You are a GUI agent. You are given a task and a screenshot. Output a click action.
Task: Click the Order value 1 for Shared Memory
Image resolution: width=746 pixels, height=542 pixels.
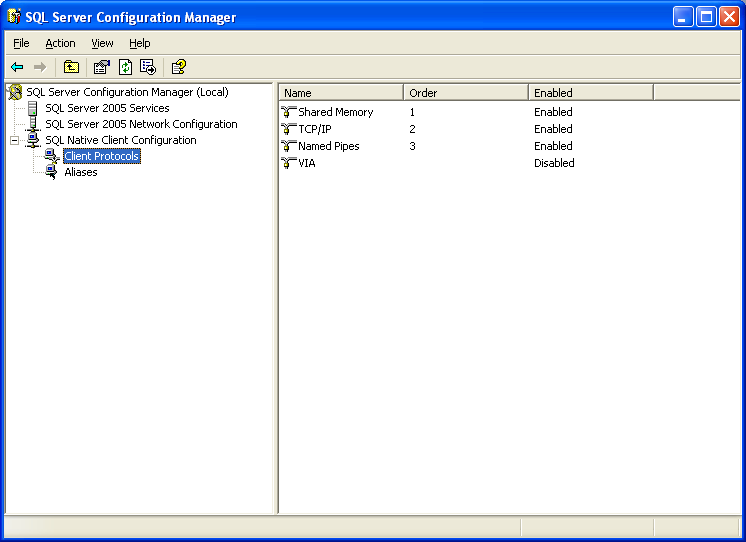click(x=412, y=112)
